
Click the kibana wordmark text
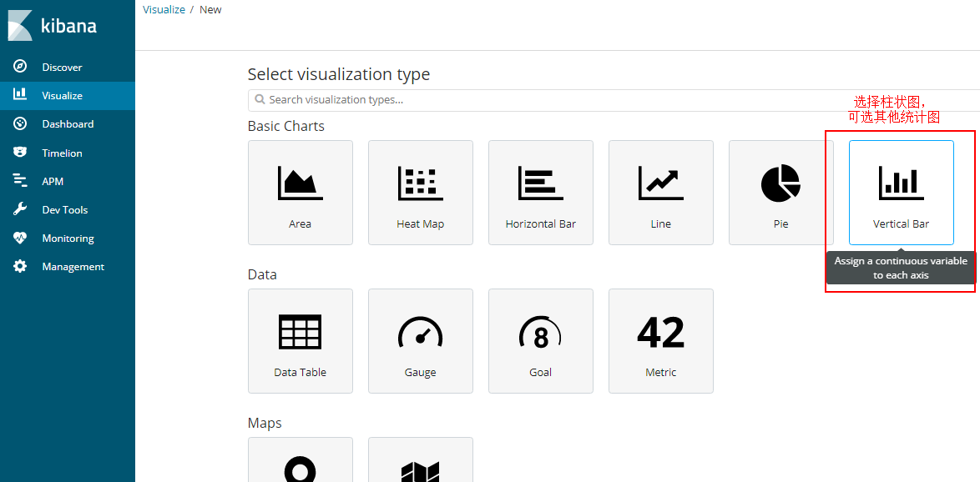68,26
